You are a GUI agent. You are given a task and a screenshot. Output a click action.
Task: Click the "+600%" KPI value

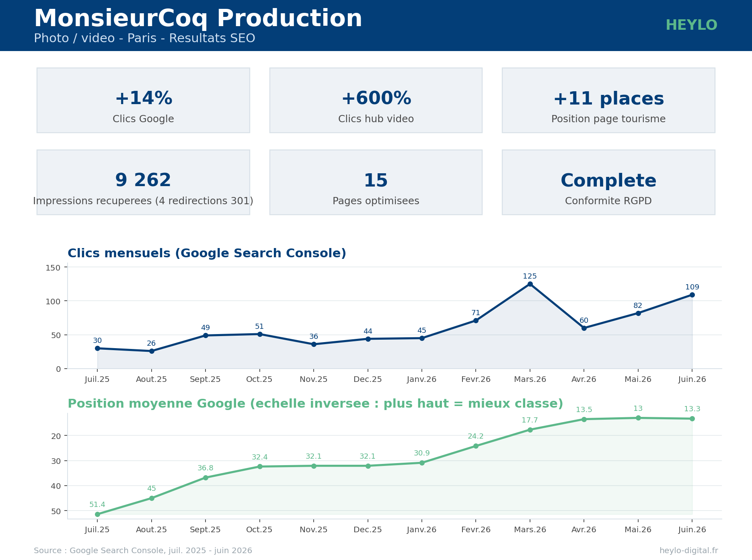tap(376, 98)
